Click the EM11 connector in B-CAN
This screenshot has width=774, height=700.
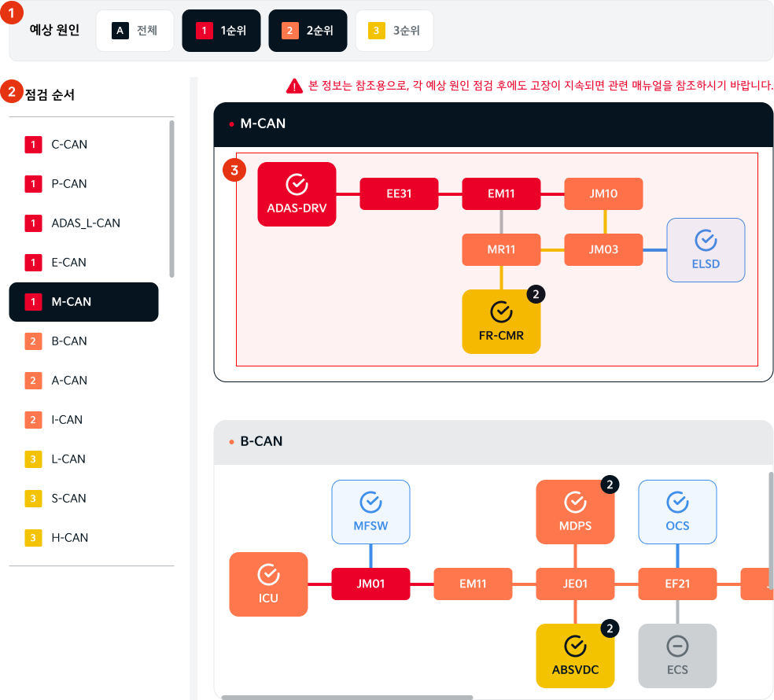(473, 584)
